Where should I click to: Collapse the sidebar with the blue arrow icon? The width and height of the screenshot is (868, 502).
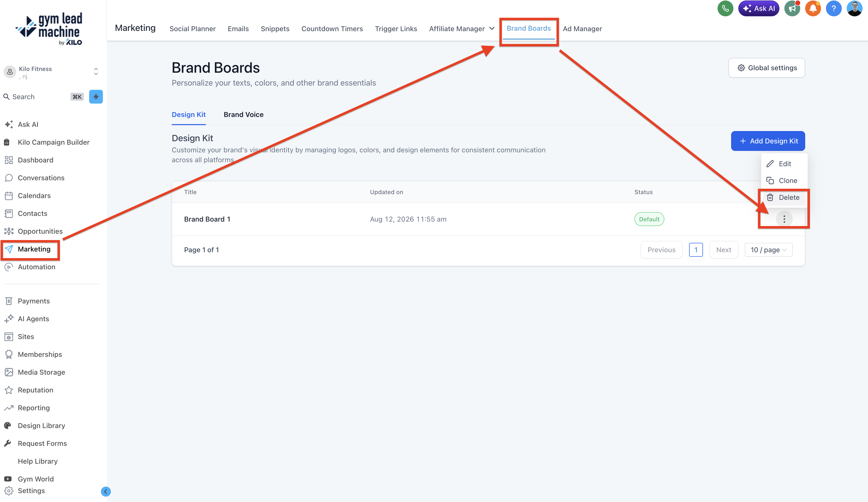point(106,491)
